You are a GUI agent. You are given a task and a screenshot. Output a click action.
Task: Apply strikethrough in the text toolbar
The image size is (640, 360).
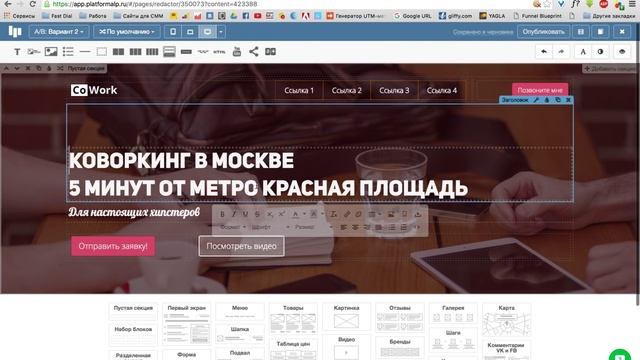point(257,214)
